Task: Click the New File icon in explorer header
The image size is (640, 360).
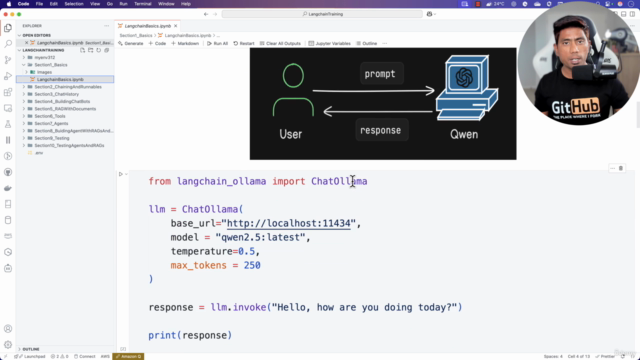Action: point(82,50)
